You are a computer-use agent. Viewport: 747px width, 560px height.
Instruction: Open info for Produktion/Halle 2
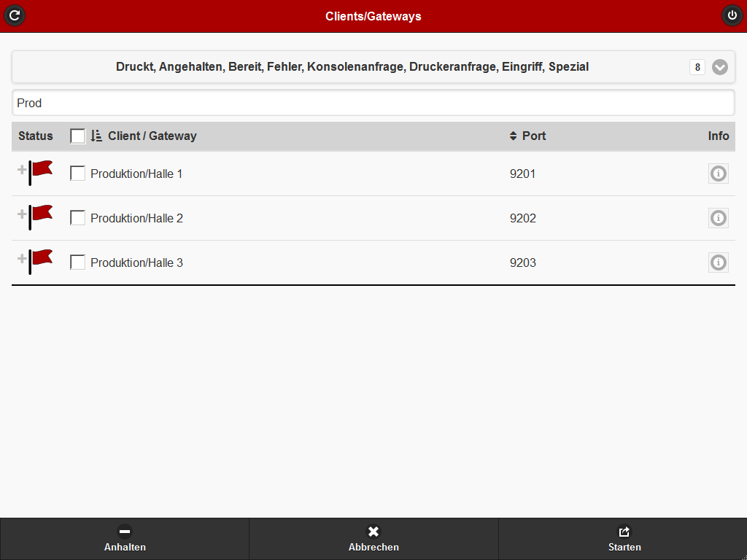(719, 218)
